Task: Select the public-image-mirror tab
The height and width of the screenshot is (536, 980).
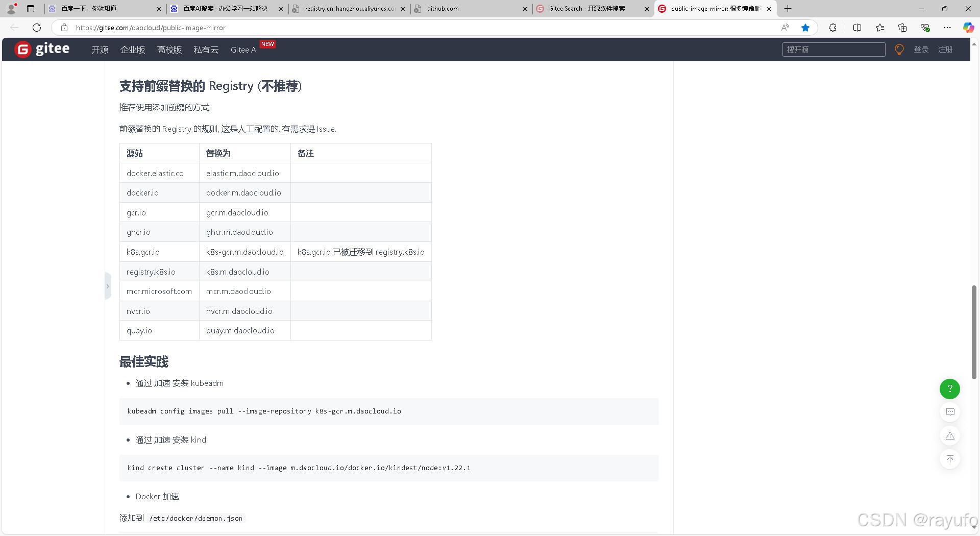Action: coord(715,9)
